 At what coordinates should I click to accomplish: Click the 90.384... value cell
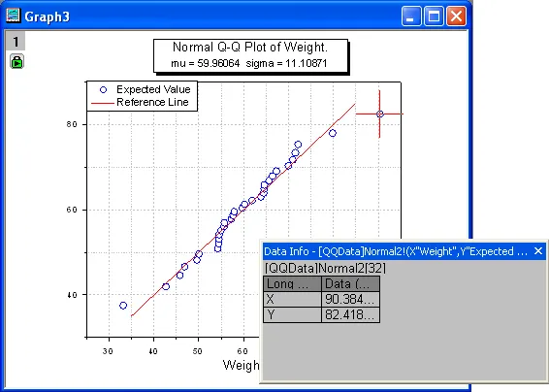pyautogui.click(x=350, y=299)
